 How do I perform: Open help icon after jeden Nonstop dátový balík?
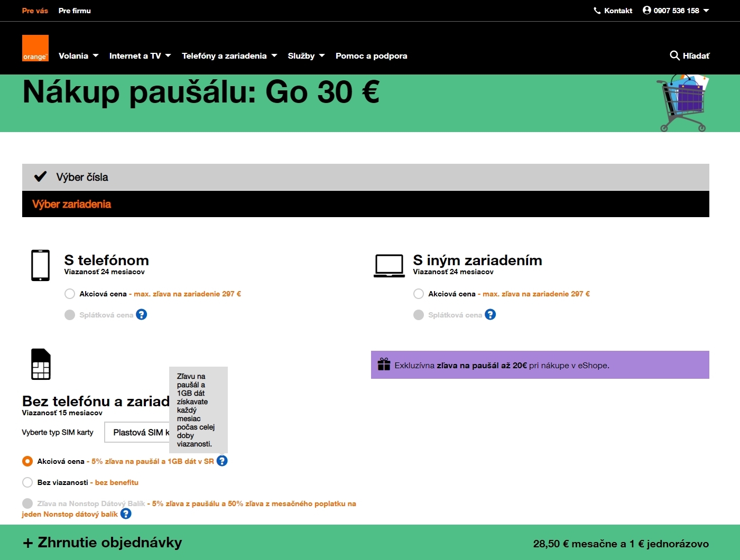126,514
